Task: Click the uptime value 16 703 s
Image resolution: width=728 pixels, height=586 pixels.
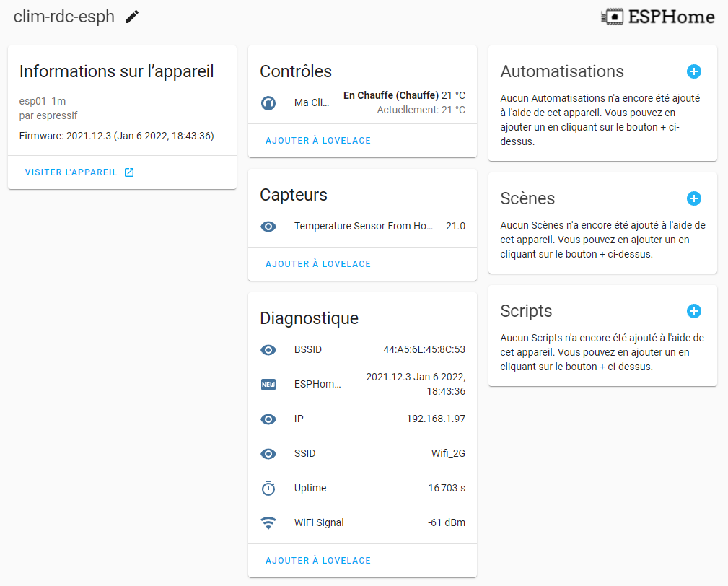Action: (x=447, y=488)
